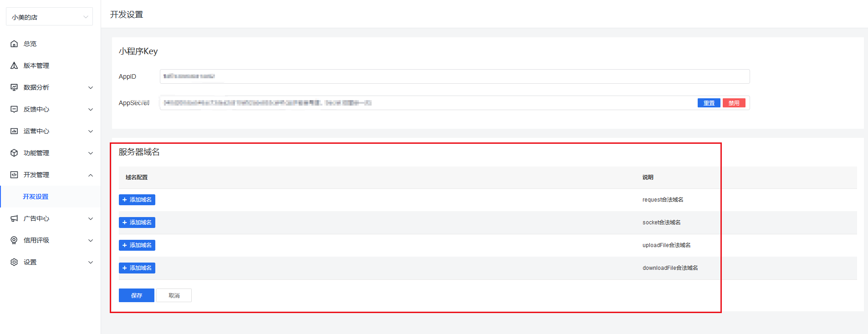Screen dimensions: 868x334
Task: Expand the 设置 submenu chevron
Action: tap(91, 262)
